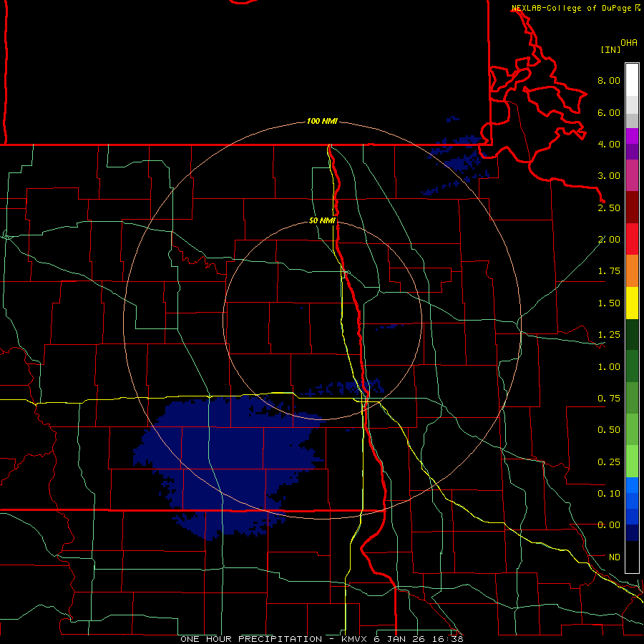This screenshot has height=644, width=644.
Task: Click the 3.00 legend value
Action: (x=609, y=176)
